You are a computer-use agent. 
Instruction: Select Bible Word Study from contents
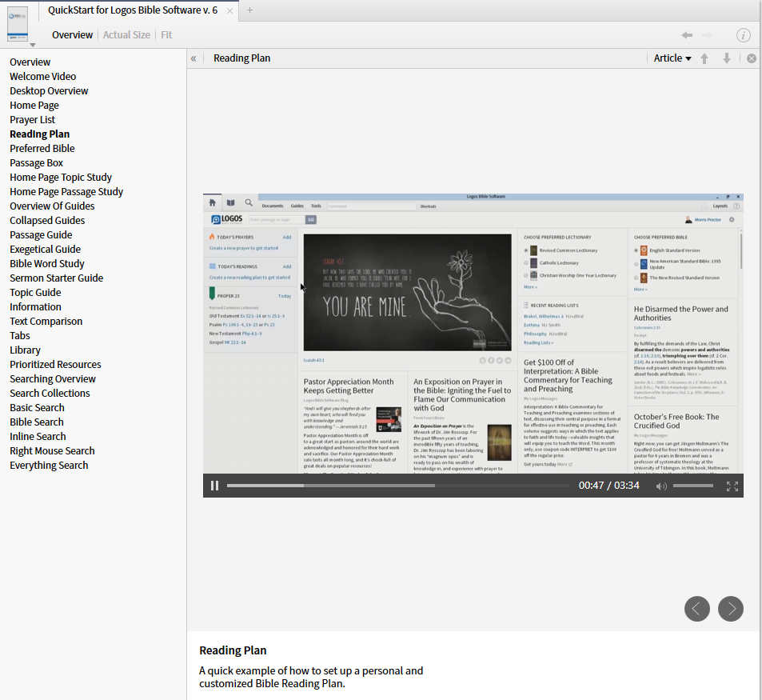(47, 264)
